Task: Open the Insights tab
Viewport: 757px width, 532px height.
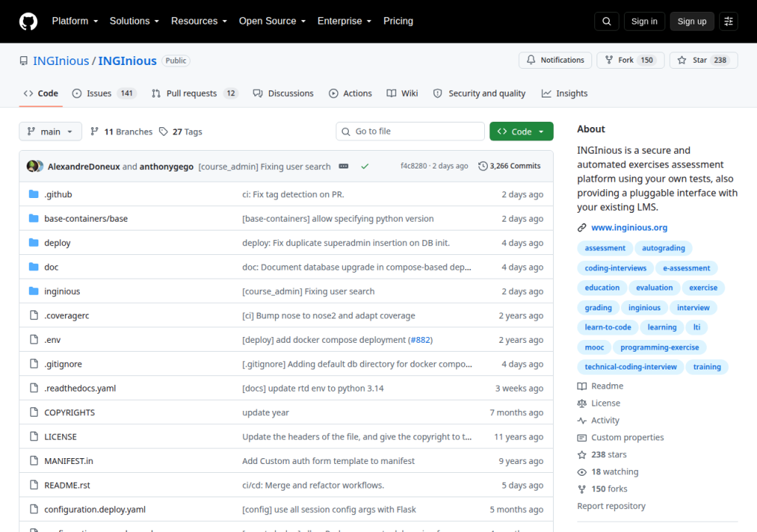Action: click(564, 93)
